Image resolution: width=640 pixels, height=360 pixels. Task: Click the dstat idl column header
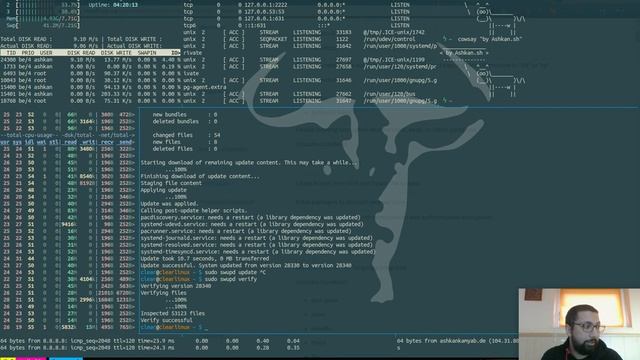(29, 142)
